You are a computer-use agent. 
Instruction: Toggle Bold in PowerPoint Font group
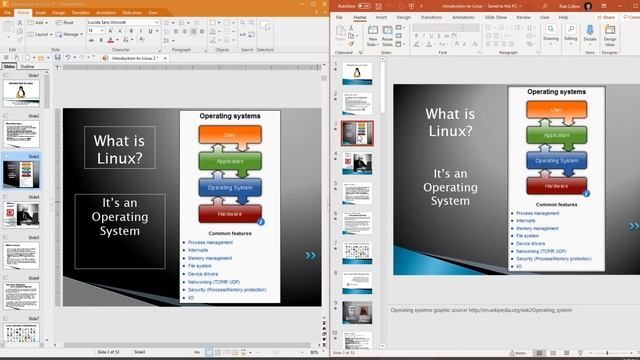coord(416,36)
